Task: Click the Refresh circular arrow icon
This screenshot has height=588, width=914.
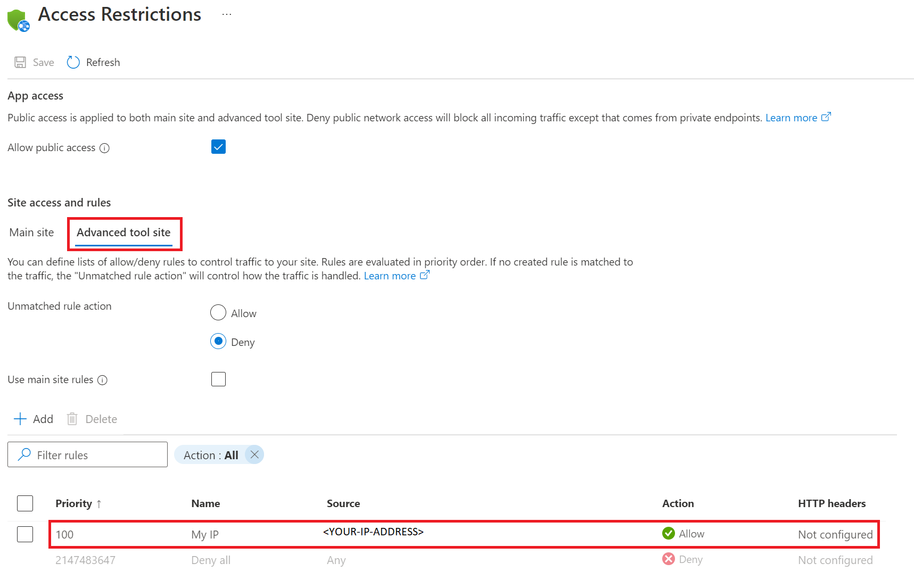Action: point(73,62)
